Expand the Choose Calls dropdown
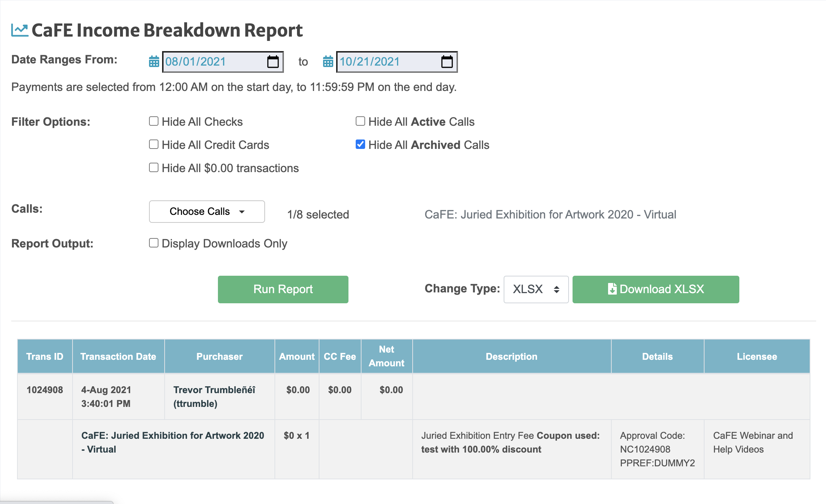 coord(207,212)
